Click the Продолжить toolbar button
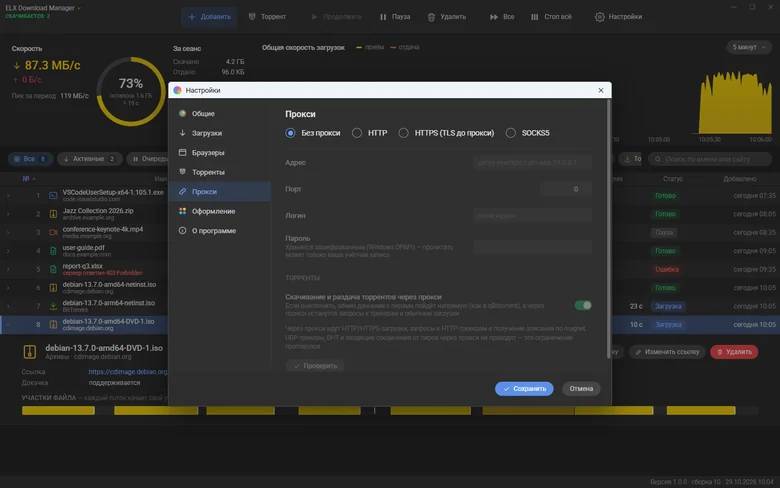Viewport: 780px width, 488px height. (x=336, y=16)
